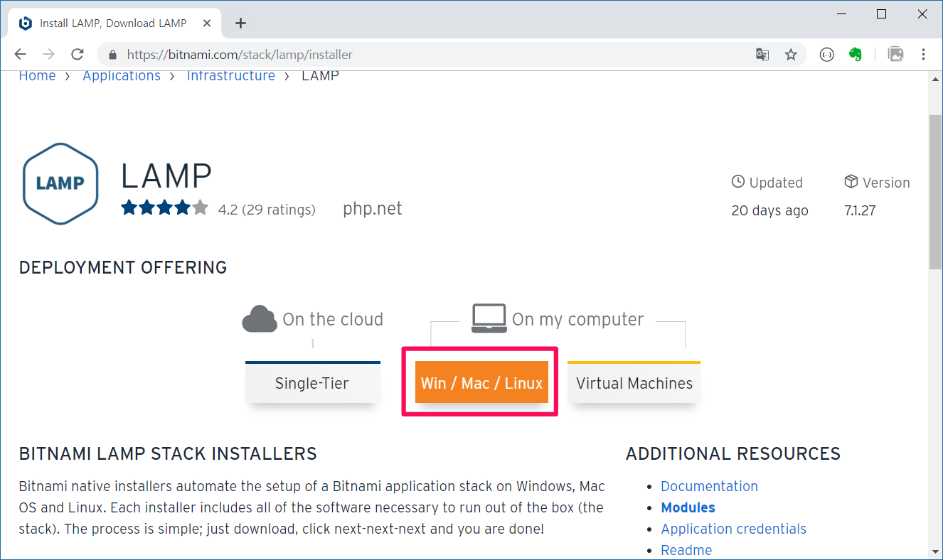
Task: Click the php.net text
Action: pyautogui.click(x=372, y=209)
